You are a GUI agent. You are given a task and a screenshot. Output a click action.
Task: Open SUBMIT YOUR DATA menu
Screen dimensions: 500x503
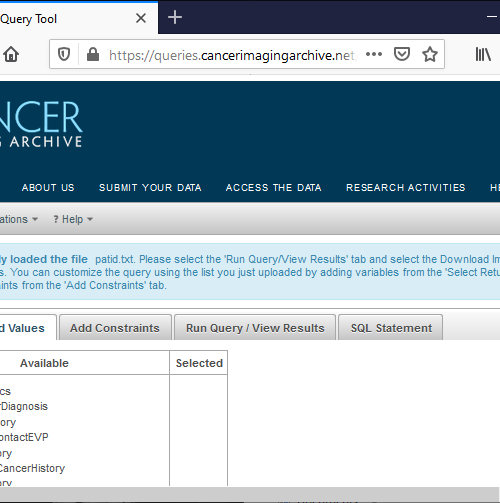click(x=150, y=188)
